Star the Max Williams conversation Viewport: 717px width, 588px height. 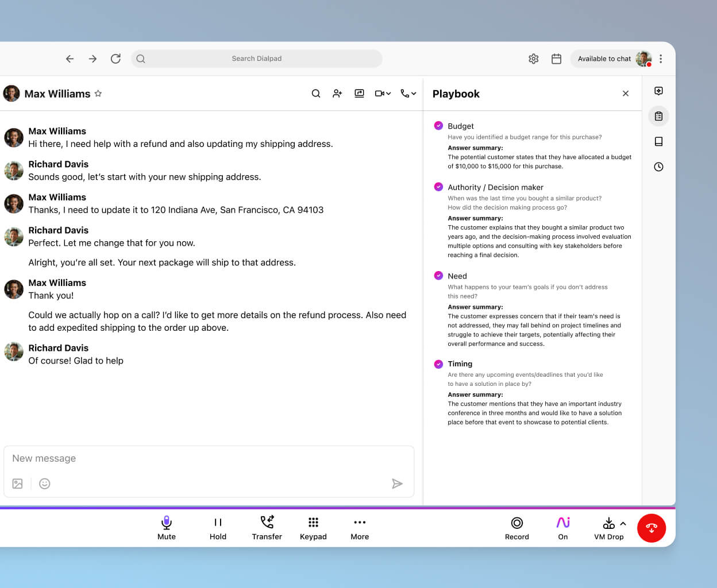point(98,93)
